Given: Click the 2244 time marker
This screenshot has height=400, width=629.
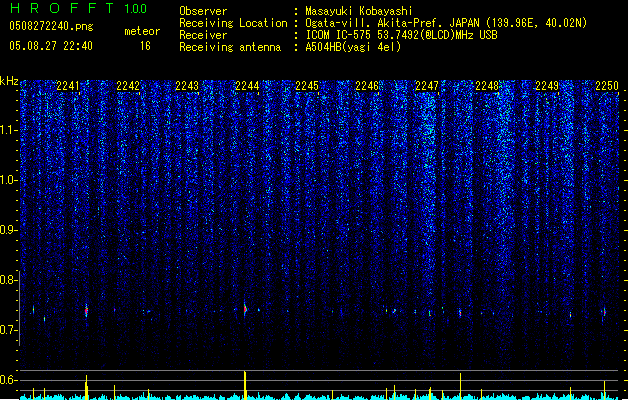Looking at the screenshot, I should (x=247, y=86).
